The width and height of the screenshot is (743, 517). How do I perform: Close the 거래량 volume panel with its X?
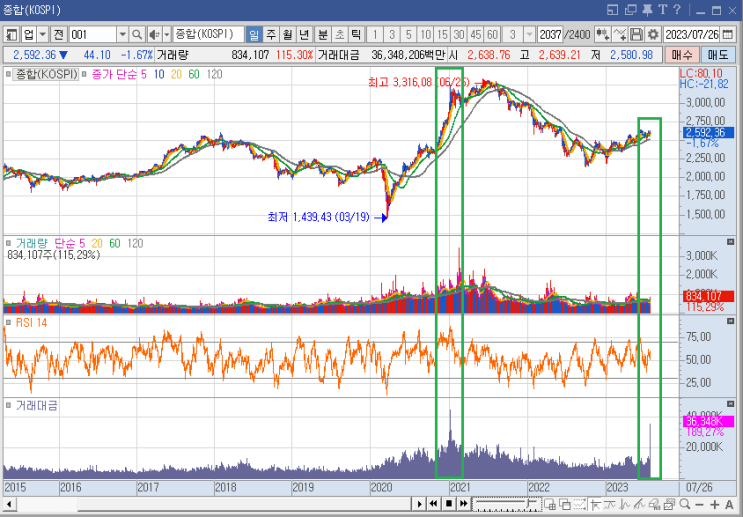click(x=730, y=242)
